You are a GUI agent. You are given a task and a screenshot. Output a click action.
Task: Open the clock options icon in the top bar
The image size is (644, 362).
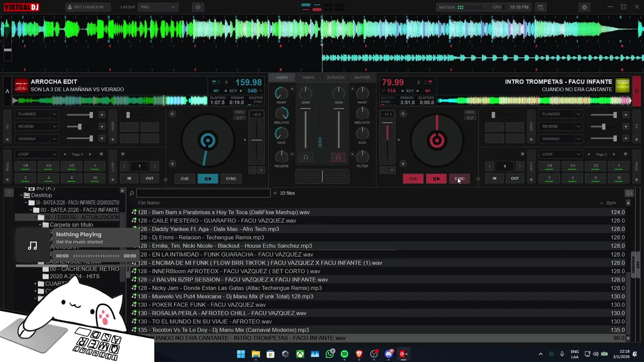coord(541,7)
